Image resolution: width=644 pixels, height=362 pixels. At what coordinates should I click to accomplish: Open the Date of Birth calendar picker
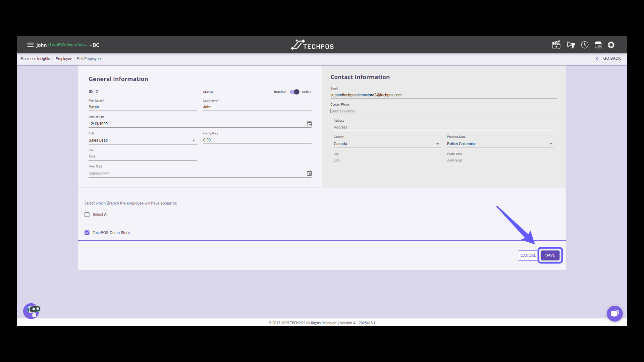click(x=309, y=123)
